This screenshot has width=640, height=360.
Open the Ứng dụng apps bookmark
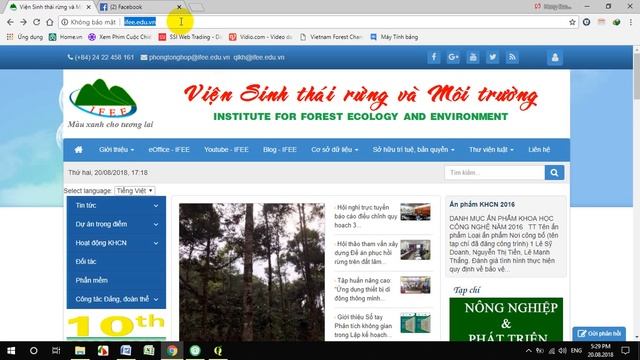tap(25, 37)
